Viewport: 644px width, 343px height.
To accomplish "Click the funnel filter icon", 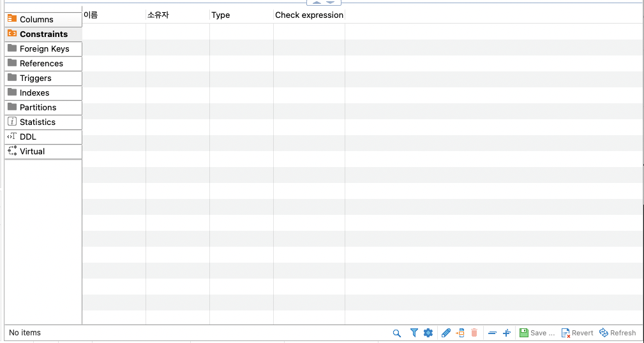I will [x=414, y=333].
